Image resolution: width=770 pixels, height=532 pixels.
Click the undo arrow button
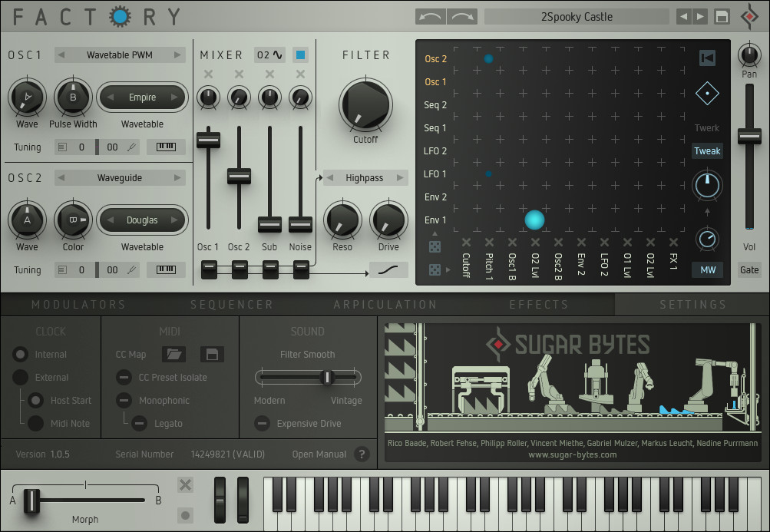coord(431,17)
